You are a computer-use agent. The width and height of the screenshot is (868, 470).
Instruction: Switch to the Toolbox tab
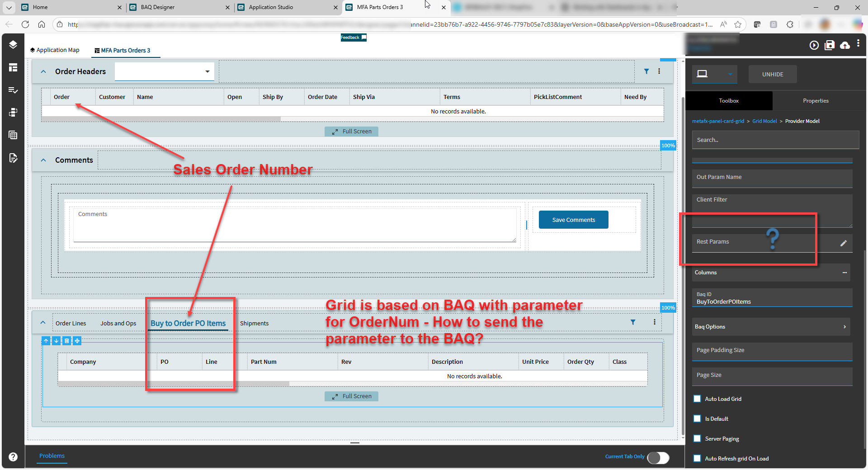729,101
